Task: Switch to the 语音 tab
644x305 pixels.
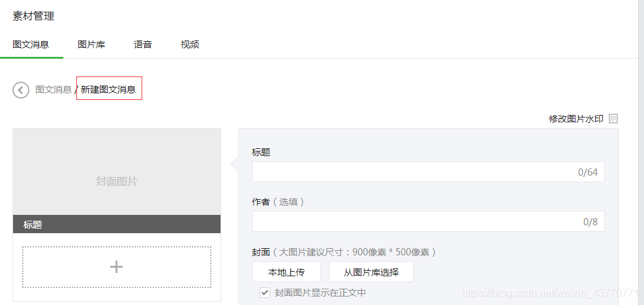Action: point(143,44)
